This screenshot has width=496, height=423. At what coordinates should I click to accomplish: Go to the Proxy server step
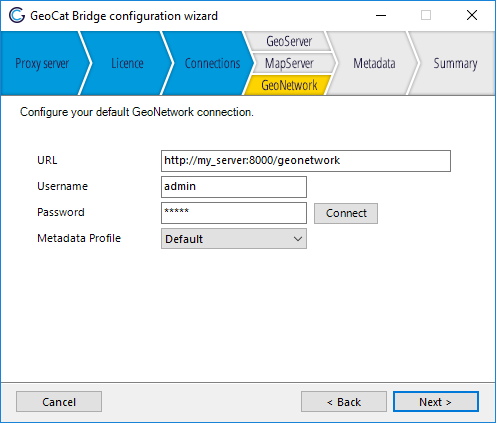42,63
